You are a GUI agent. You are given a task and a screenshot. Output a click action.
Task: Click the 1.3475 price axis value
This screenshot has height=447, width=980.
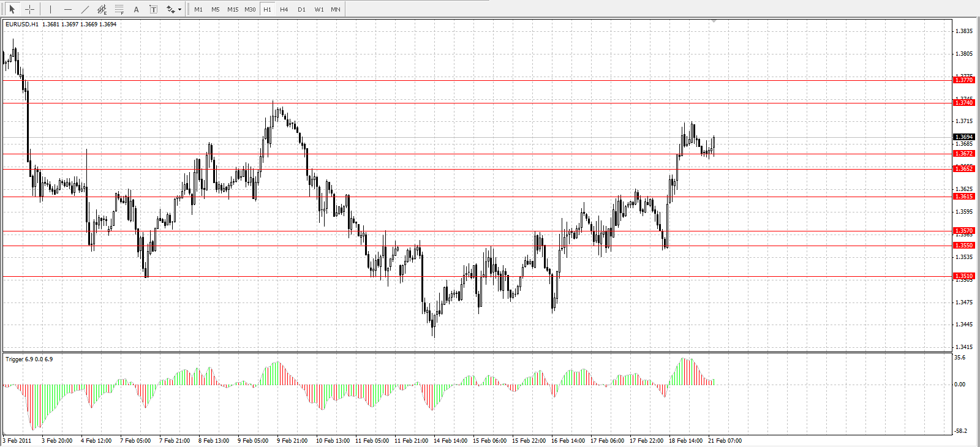coord(964,302)
